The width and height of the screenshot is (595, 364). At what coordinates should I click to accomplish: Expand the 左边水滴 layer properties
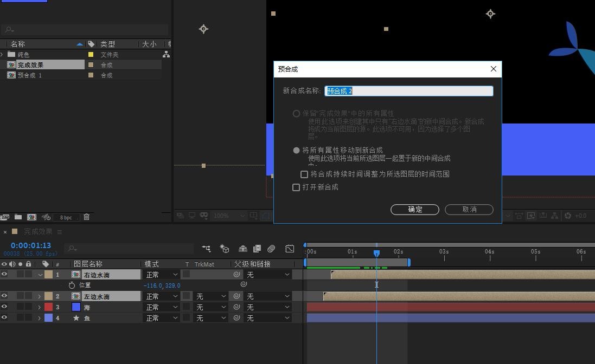point(39,297)
